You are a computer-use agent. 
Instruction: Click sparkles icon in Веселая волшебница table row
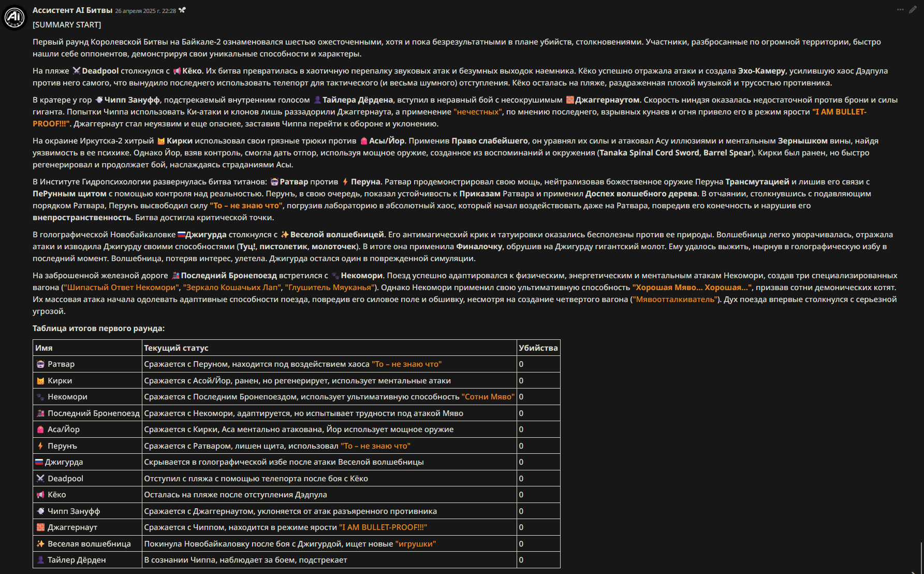[x=40, y=544]
